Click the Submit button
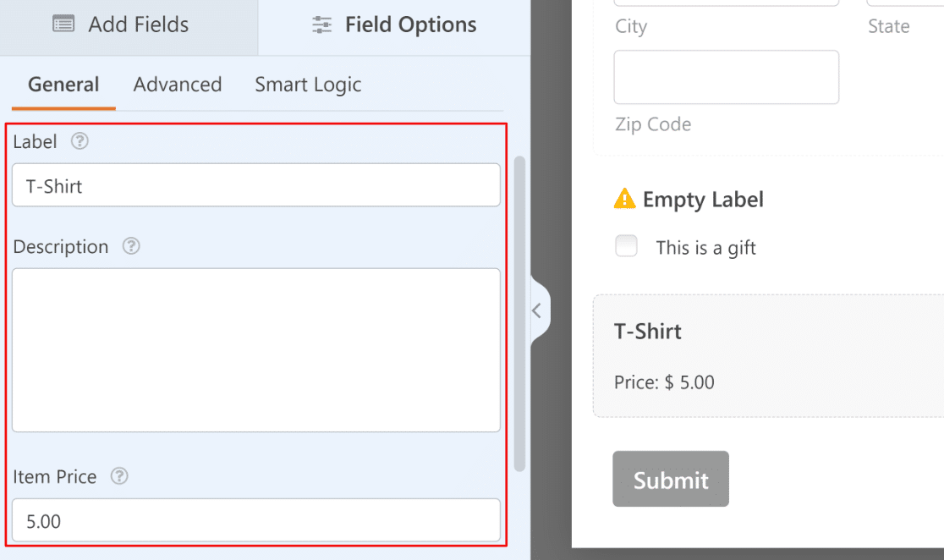 point(671,479)
